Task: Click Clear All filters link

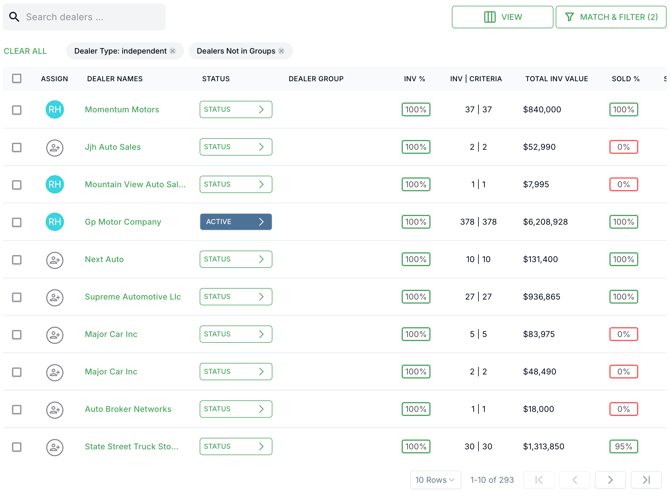Action: (x=25, y=51)
